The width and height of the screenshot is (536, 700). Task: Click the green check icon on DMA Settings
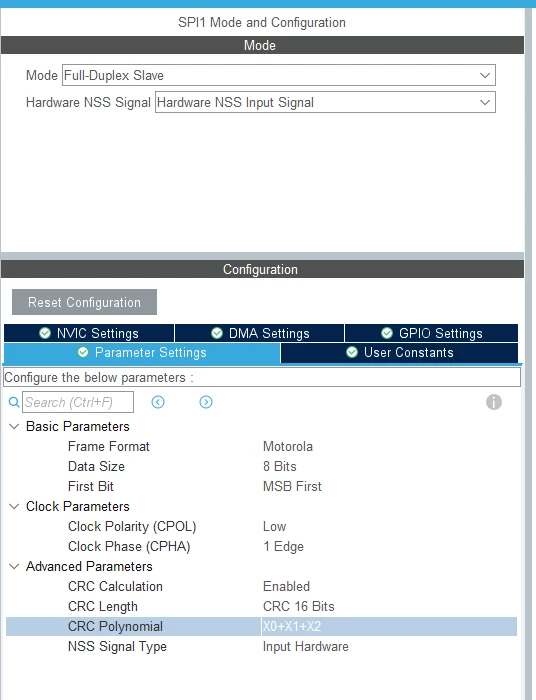pos(217,333)
